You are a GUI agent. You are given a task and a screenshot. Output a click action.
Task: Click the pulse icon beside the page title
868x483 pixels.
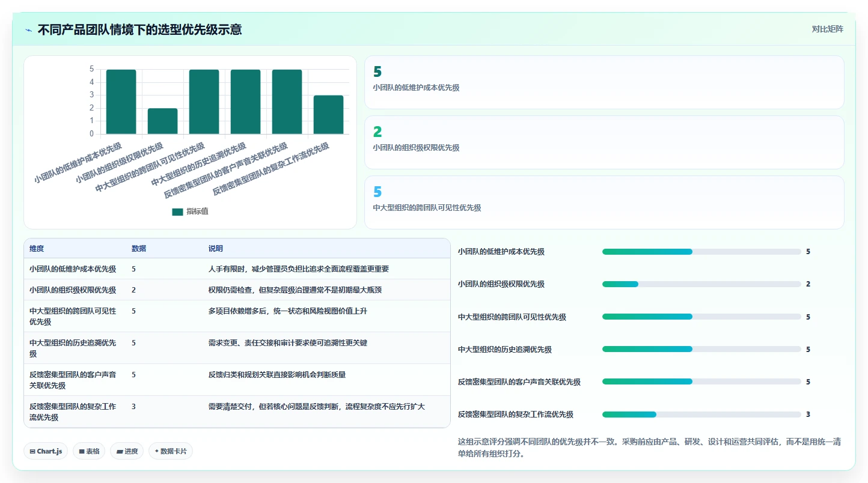[x=28, y=29]
